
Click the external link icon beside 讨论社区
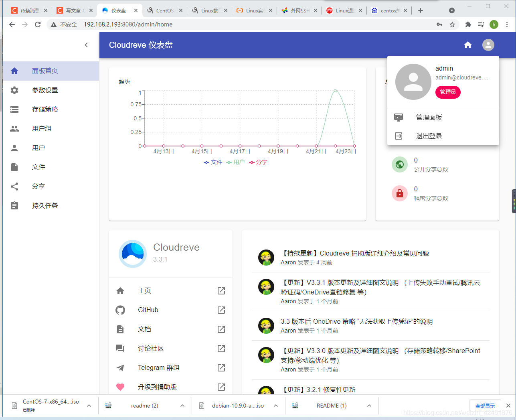(x=221, y=349)
